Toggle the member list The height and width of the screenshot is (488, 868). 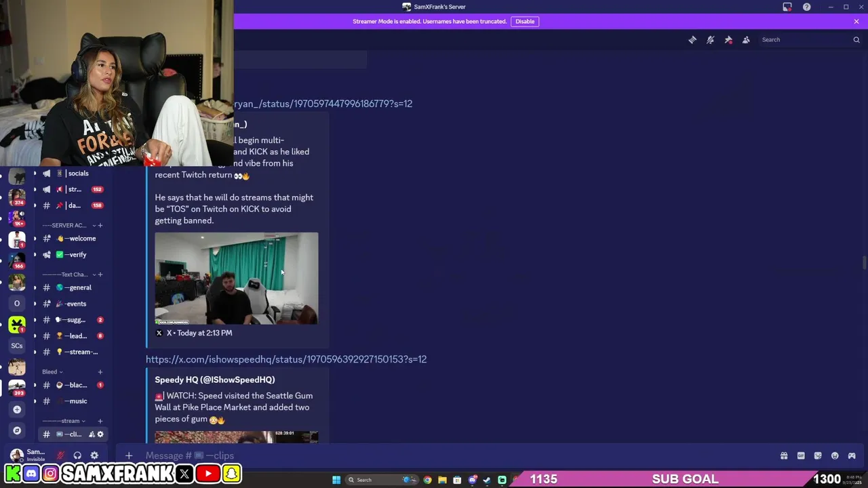746,39
